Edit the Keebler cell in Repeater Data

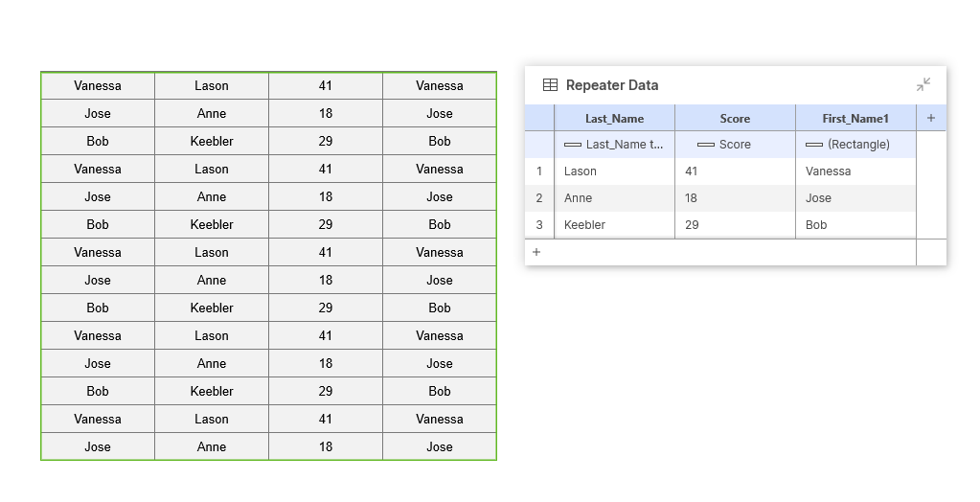614,225
